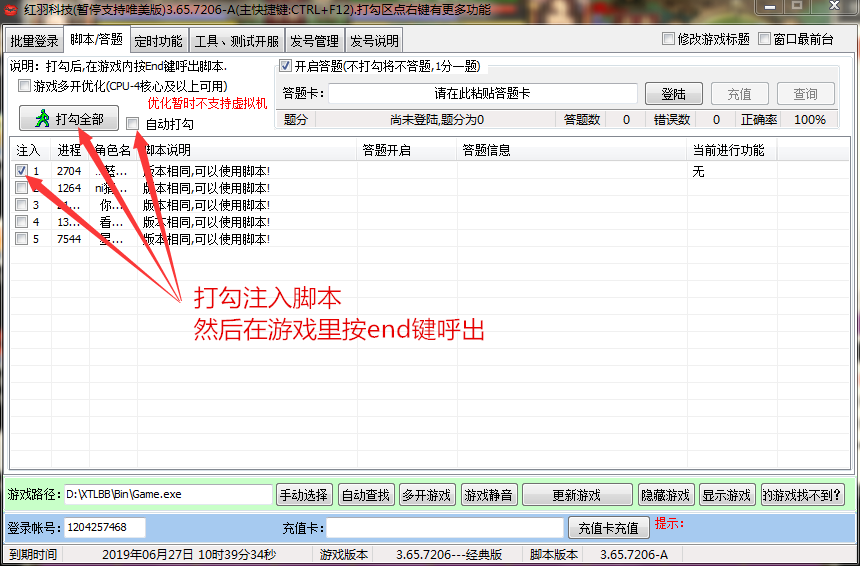This screenshot has width=860, height=566.
Task: Click the green figure icon on 打勾全部
Action: pyautogui.click(x=42, y=119)
